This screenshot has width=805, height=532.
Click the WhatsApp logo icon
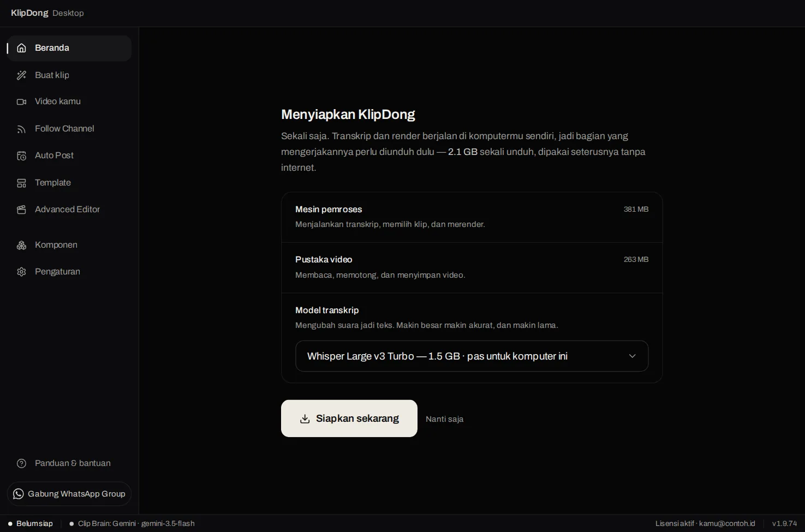coord(19,494)
